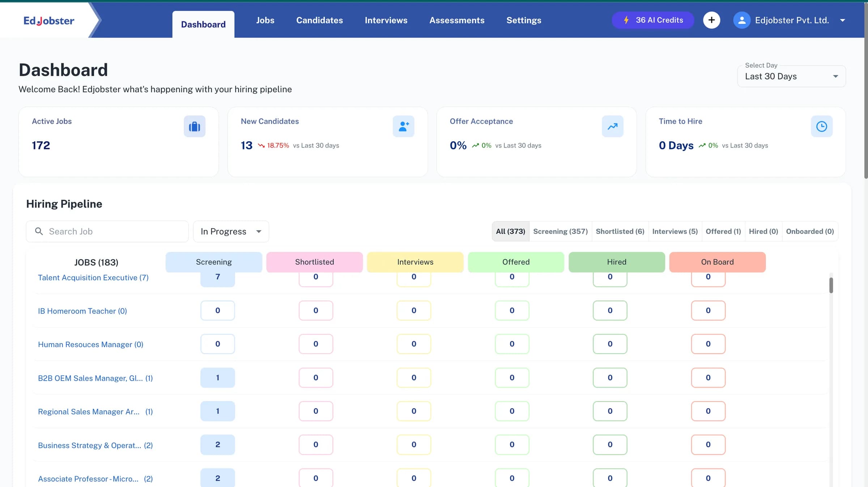Viewport: 868px width, 487px height.
Task: Click the Shortlisted column header
Action: [x=315, y=262]
